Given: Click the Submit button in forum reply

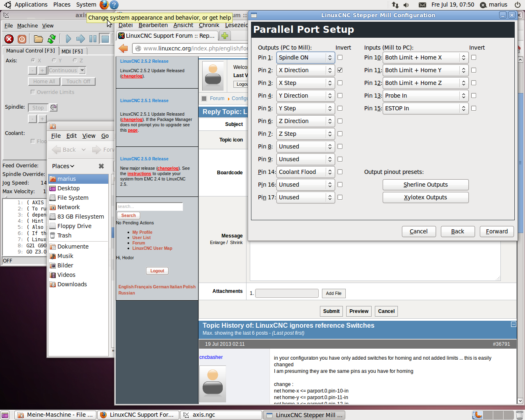Looking at the screenshot, I should (331, 311).
